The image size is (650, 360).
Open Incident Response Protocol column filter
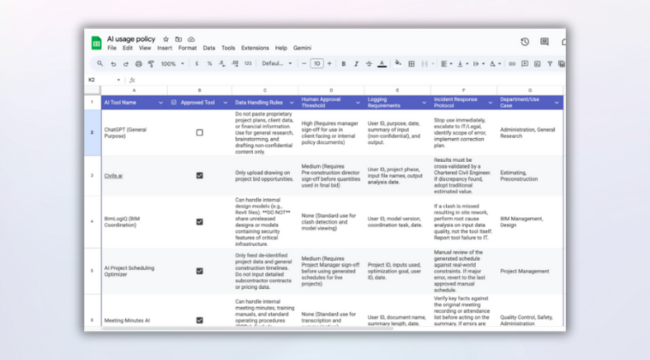pos(490,102)
